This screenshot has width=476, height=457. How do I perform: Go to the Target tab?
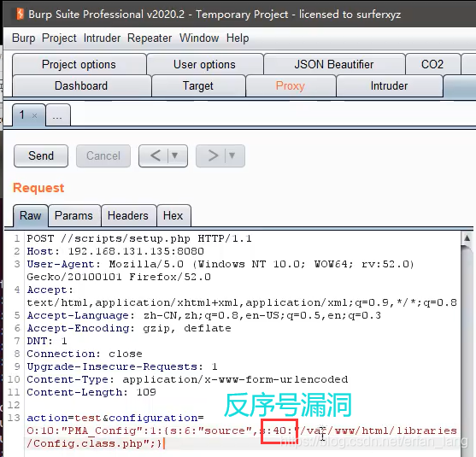coord(198,86)
